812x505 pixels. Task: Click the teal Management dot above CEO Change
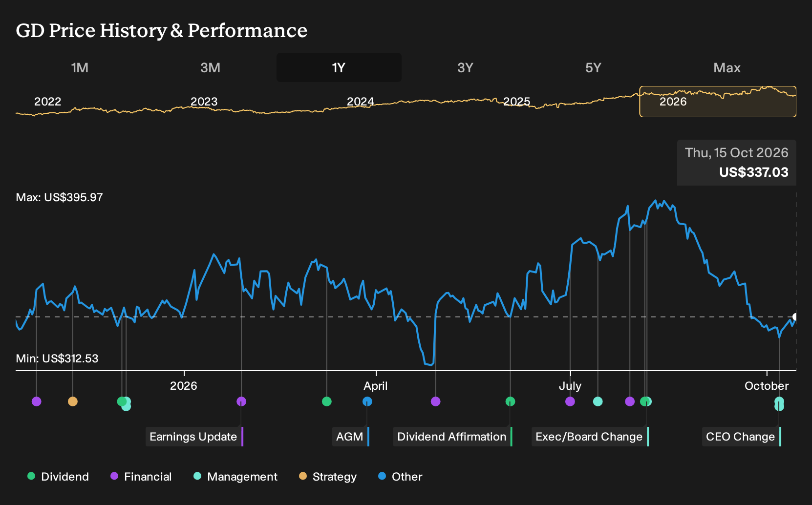779,402
